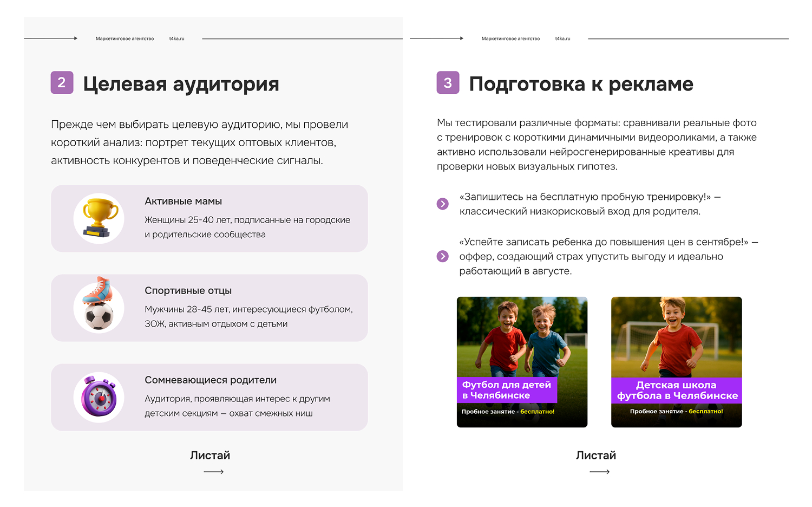Click the Подготовка к рекламе heading

(x=581, y=84)
